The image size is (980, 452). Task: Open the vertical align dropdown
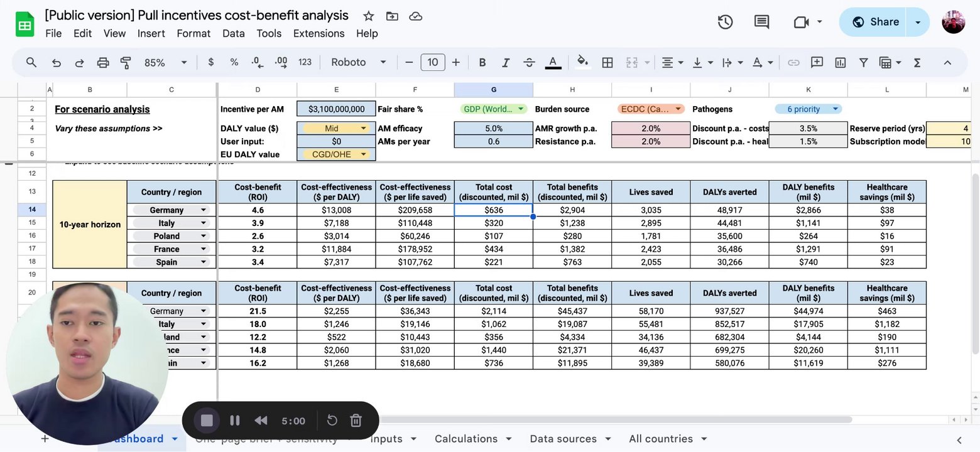point(702,62)
